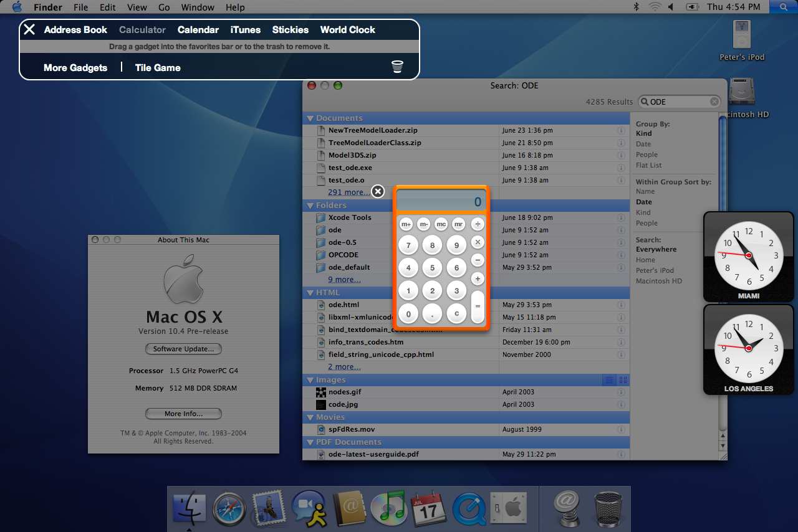Collapse the PDF Documents group

310,442
